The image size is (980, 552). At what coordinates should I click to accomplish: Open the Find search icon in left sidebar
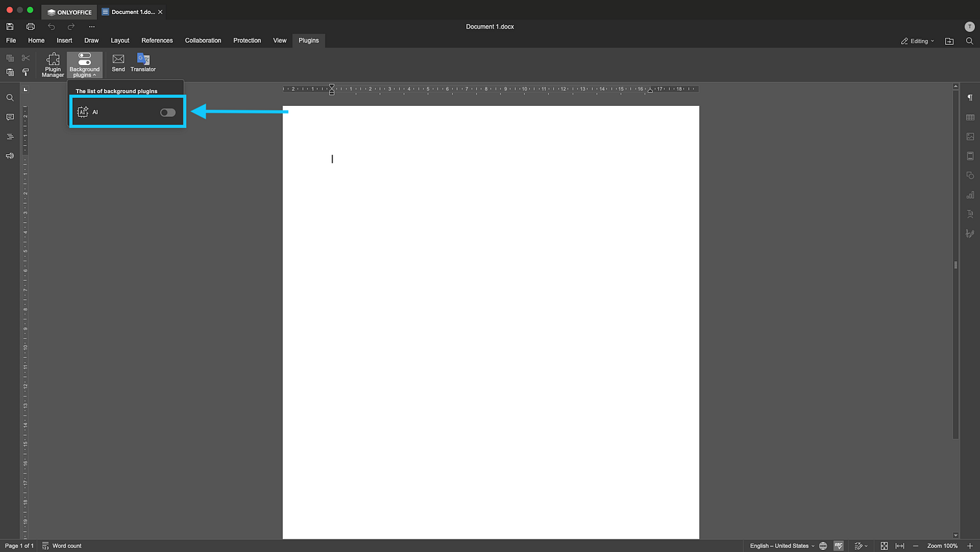coord(10,98)
